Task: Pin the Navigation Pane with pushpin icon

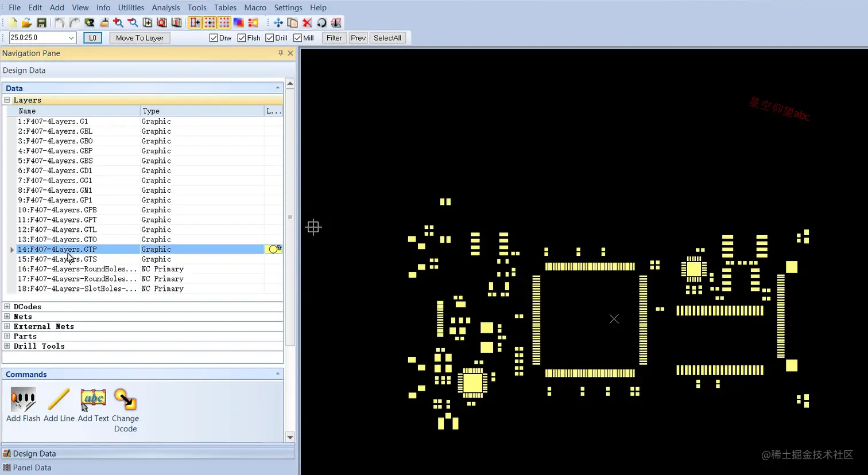Action: (281, 53)
